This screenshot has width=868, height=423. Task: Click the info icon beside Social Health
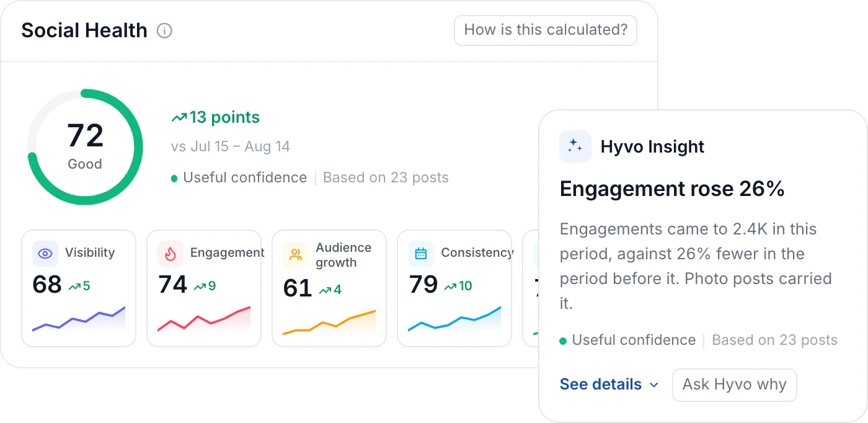click(164, 30)
